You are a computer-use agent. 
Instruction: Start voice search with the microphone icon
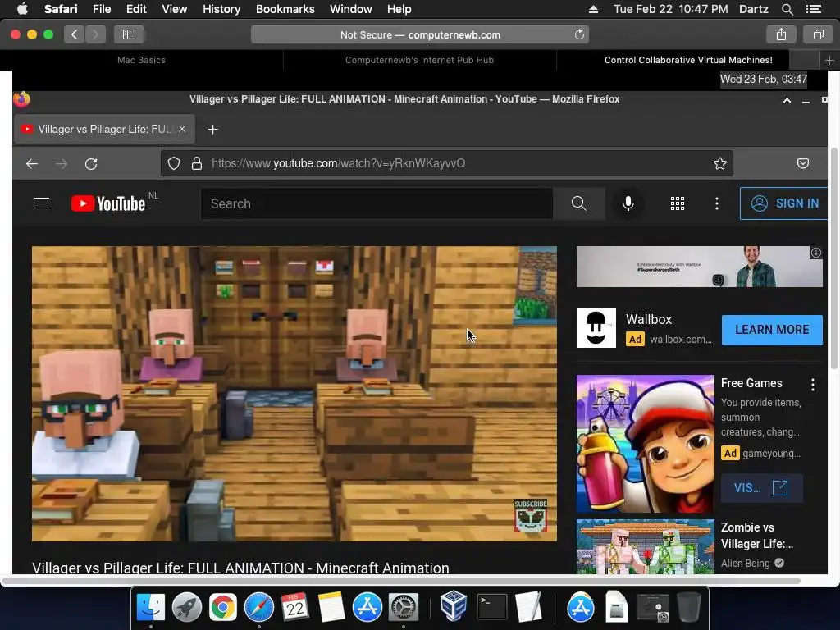628,203
